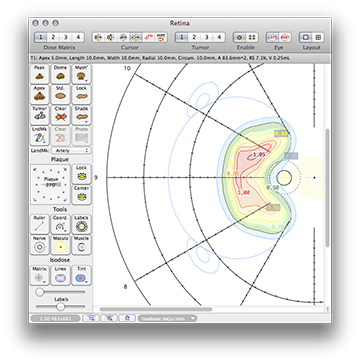Select Dose Matrix 2 segment
Viewport: 360px width, 363px height.
pyautogui.click(x=53, y=37)
